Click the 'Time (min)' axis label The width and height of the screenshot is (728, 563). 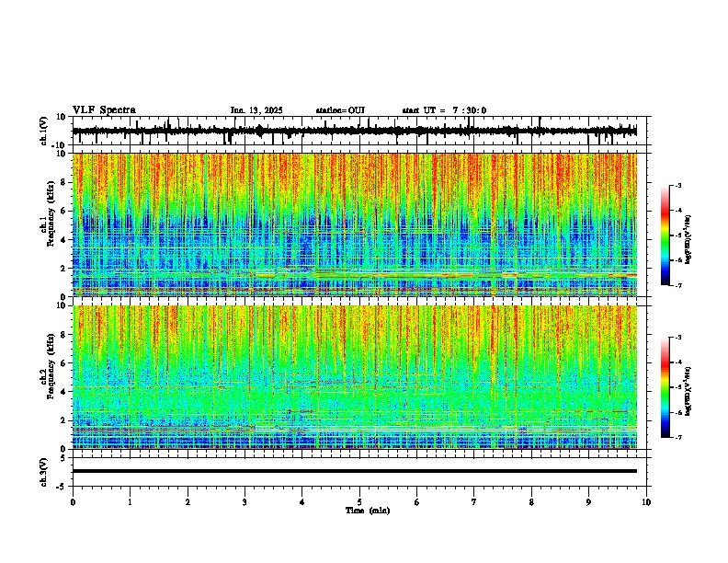pos(368,511)
